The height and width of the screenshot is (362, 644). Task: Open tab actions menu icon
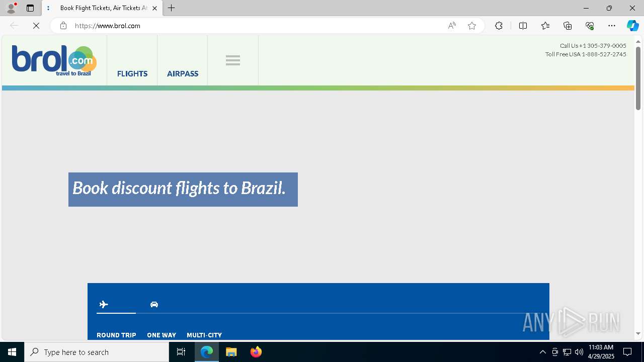point(30,8)
